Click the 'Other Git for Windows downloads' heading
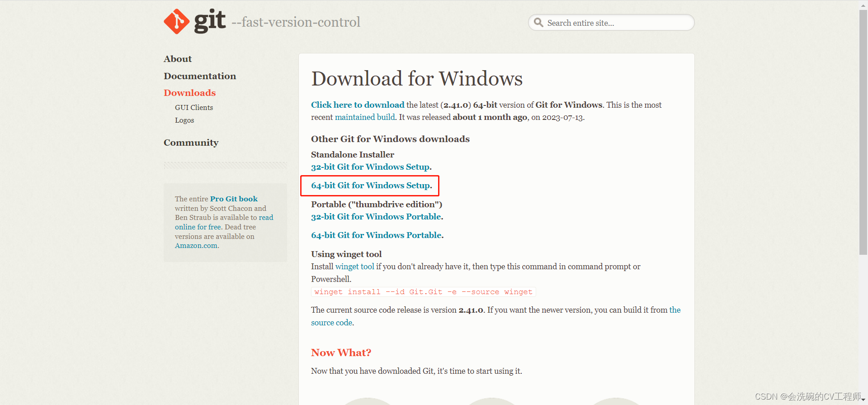The width and height of the screenshot is (868, 405). coord(390,139)
